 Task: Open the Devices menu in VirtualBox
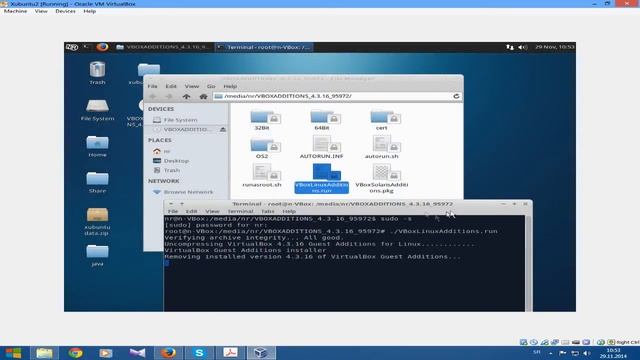pos(65,11)
